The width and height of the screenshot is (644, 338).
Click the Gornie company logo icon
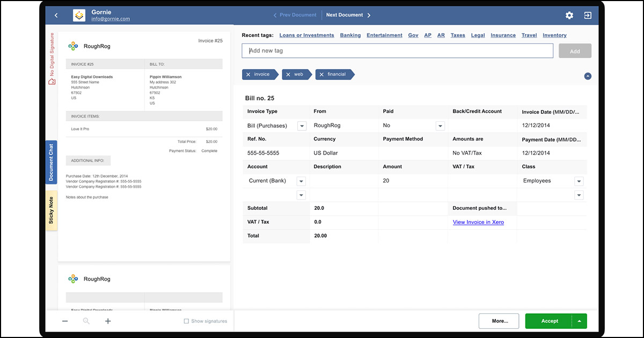pos(79,16)
